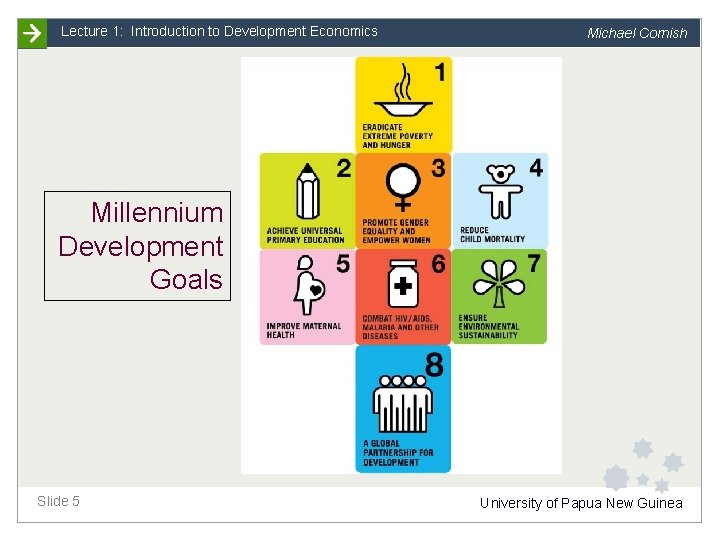Select the 'Improve Maternal Health' text

point(304,330)
